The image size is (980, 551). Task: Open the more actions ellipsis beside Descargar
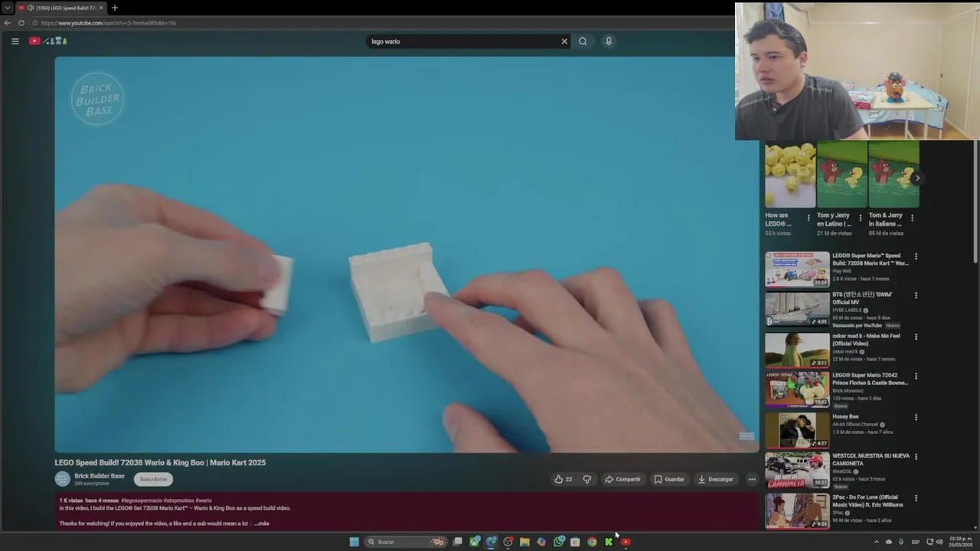coord(752,479)
